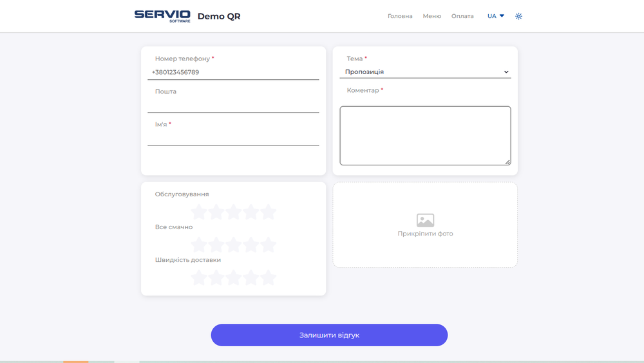
Task: Click the Servio Software logo
Action: [x=162, y=16]
